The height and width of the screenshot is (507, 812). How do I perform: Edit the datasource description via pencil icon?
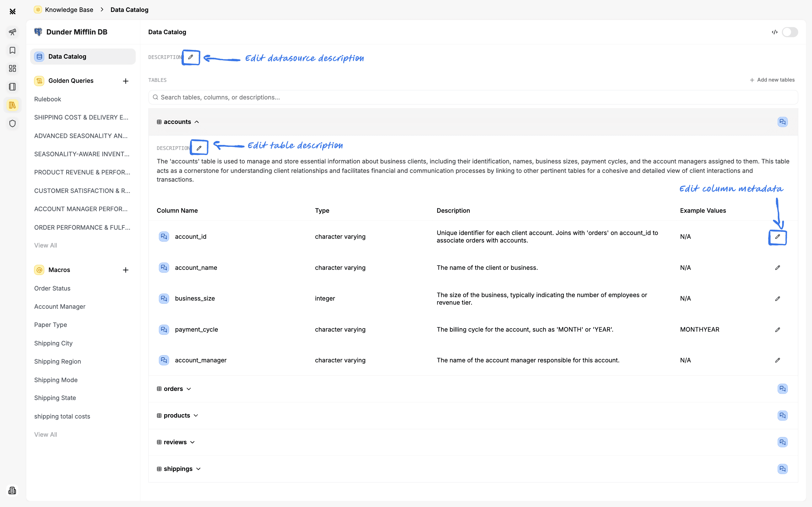pos(190,57)
